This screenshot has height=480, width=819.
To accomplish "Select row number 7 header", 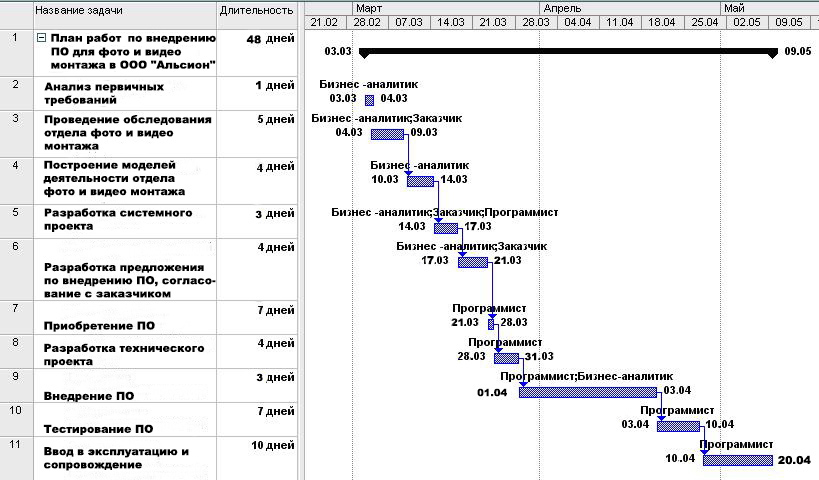I will point(16,318).
